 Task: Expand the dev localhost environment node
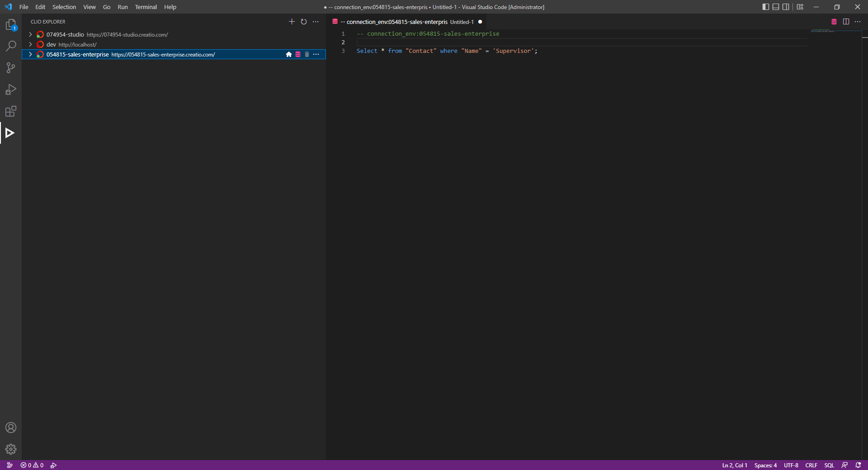coord(30,45)
